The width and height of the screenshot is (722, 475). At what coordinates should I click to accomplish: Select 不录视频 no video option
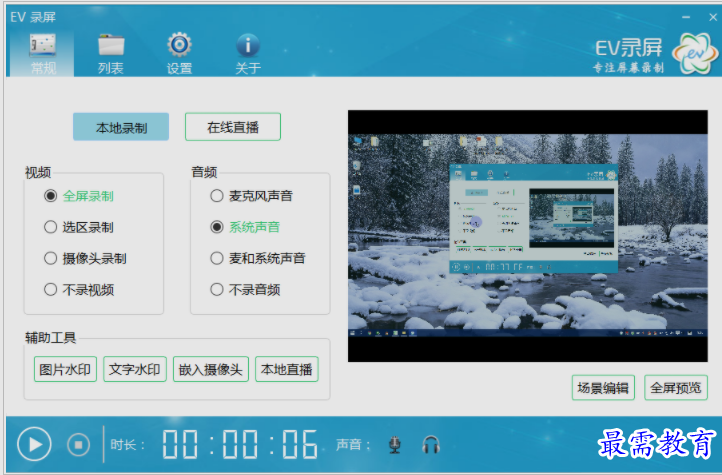pos(79,290)
